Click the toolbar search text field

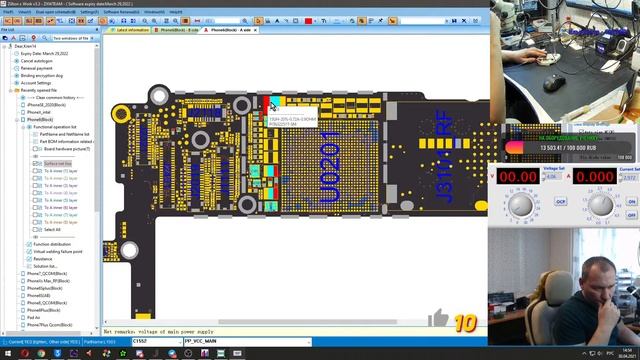[x=422, y=21]
